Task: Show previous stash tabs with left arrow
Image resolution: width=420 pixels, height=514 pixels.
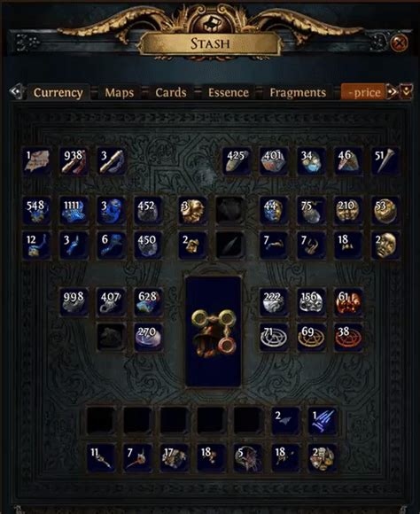Action: (17, 91)
